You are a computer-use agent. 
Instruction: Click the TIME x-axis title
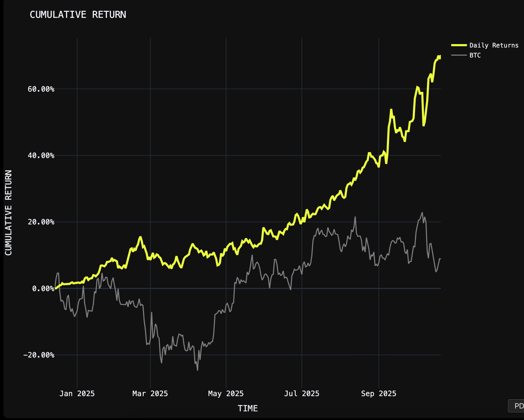pyautogui.click(x=248, y=408)
